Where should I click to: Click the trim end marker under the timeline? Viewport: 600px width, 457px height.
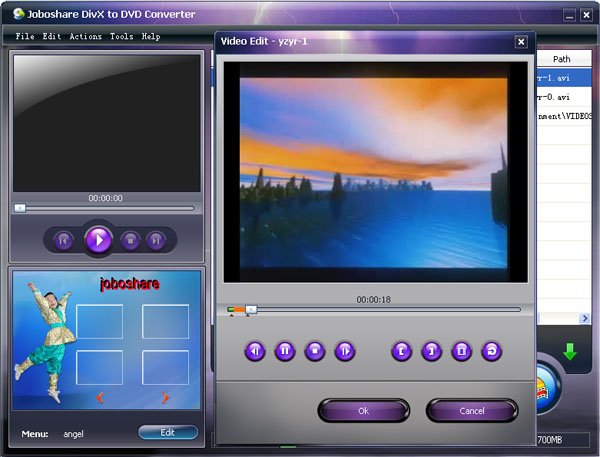click(248, 315)
